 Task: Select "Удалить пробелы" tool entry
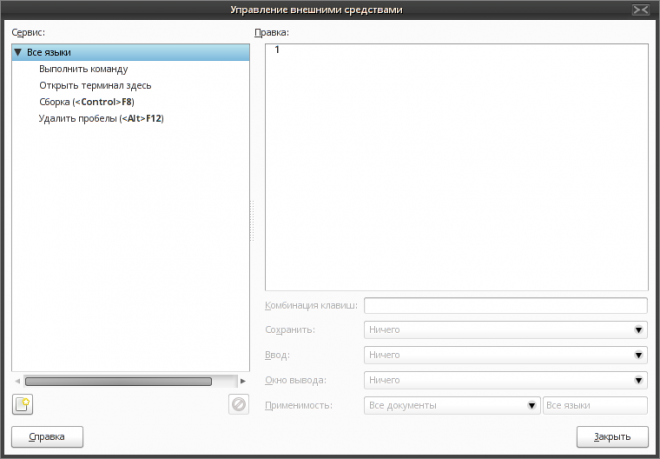coord(101,118)
